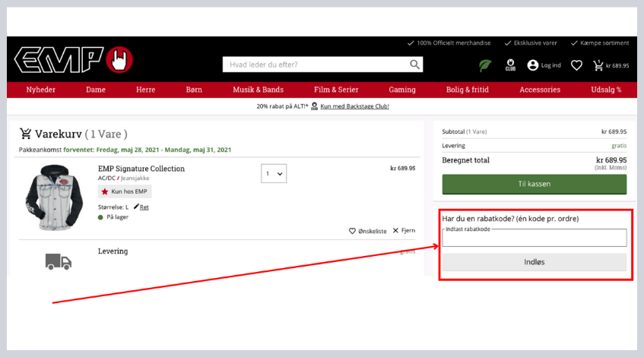Go to Udsalg % section

(606, 90)
